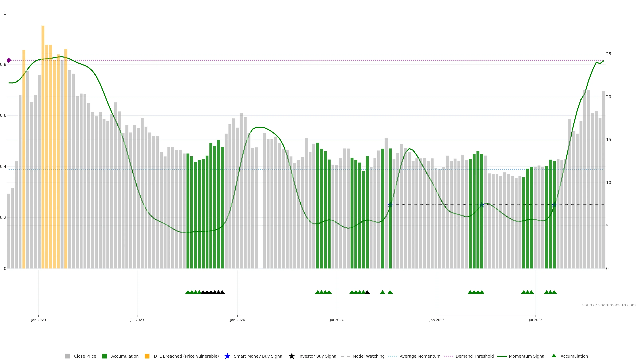Click the green Momentum Signal legend line

pos(502,356)
